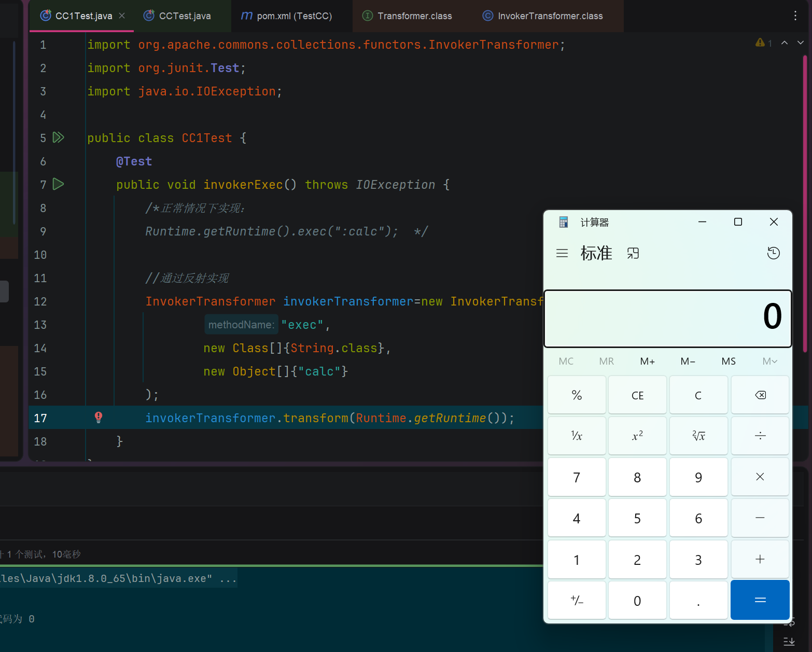Click the reciprocal 1/x key
Image resolution: width=812 pixels, height=652 pixels.
[x=577, y=436]
